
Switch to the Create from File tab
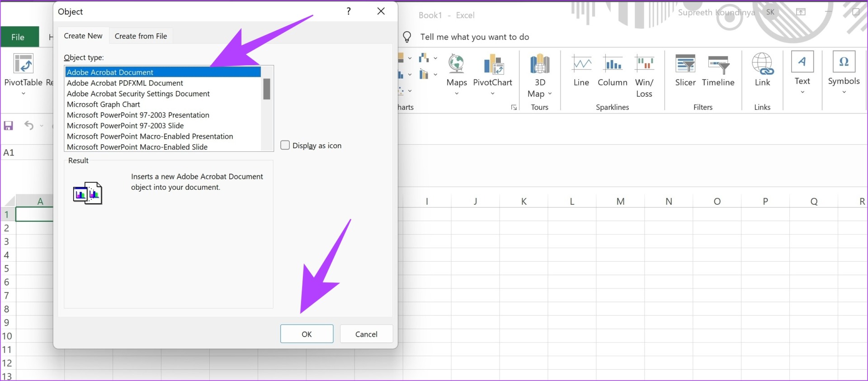[x=141, y=36]
